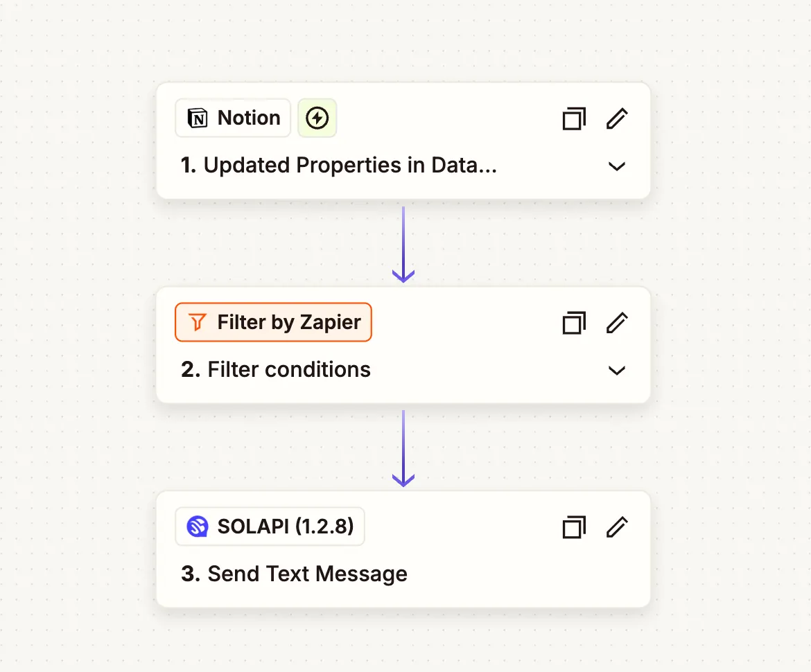The width and height of the screenshot is (811, 672).
Task: Duplicate the Send Text Message step
Action: [x=573, y=527]
